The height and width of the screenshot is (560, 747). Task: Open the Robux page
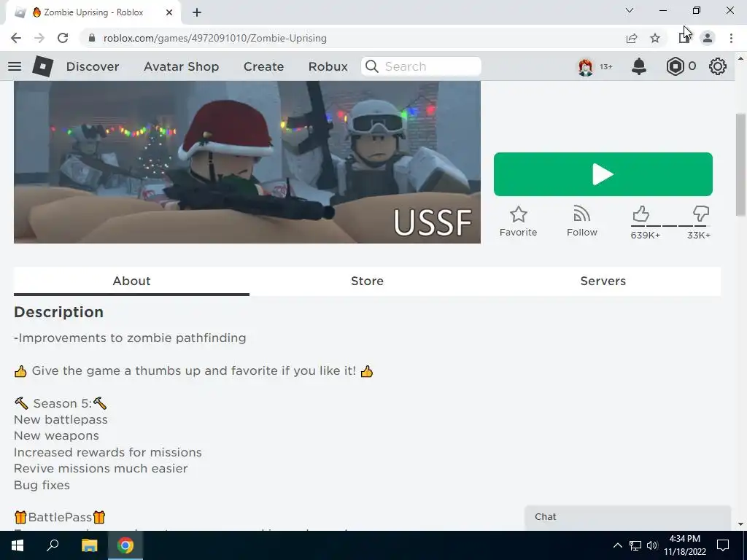pyautogui.click(x=328, y=66)
